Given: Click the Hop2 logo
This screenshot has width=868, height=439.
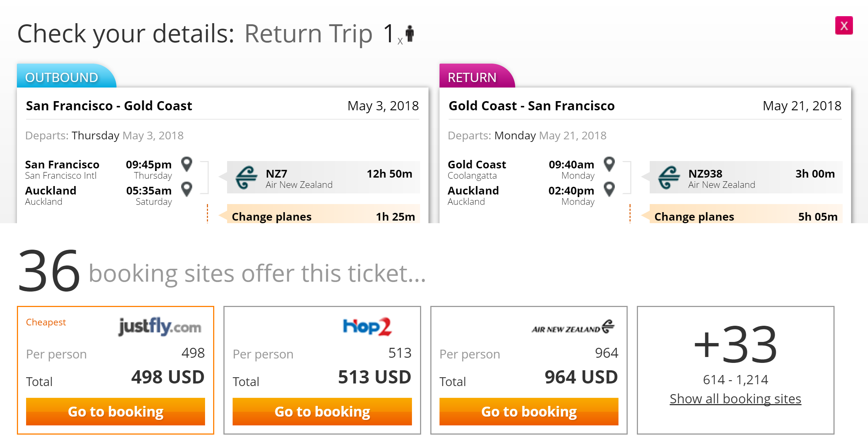Looking at the screenshot, I should pyautogui.click(x=367, y=326).
